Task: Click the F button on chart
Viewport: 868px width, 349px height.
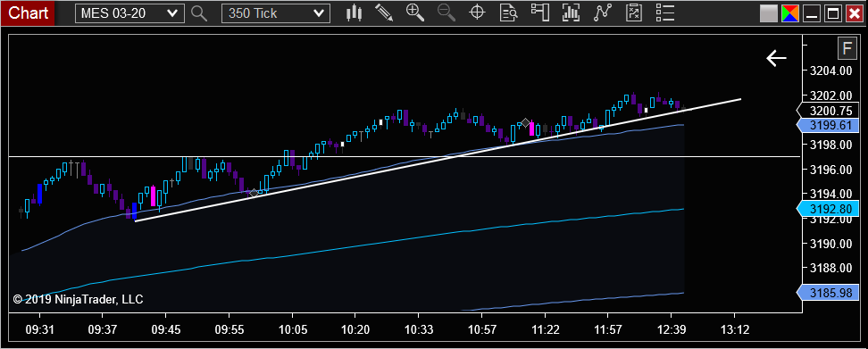Action: coord(847,49)
